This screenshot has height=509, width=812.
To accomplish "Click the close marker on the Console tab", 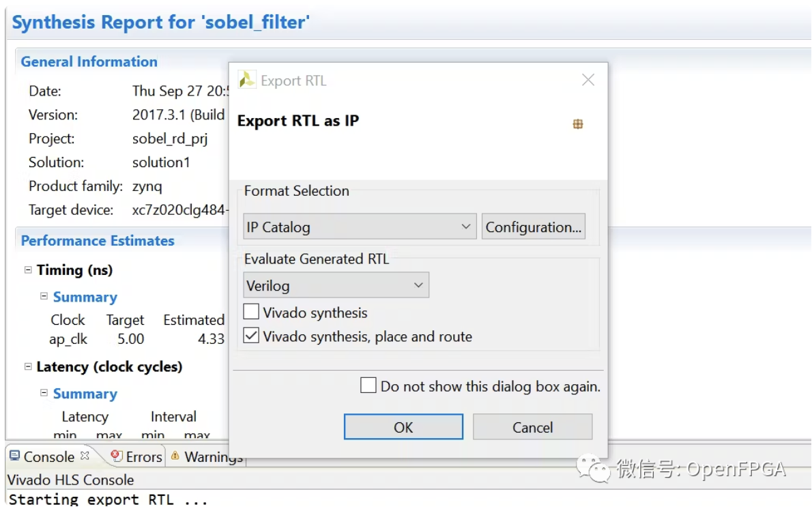I will (85, 455).
